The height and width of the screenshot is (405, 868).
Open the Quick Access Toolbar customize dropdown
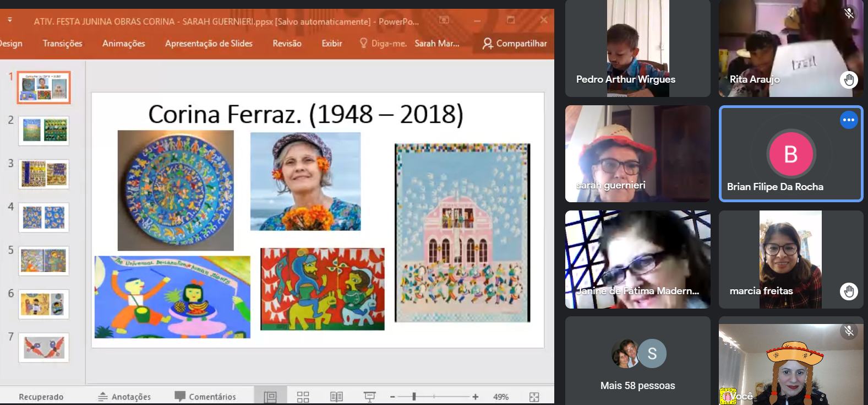tap(10, 20)
